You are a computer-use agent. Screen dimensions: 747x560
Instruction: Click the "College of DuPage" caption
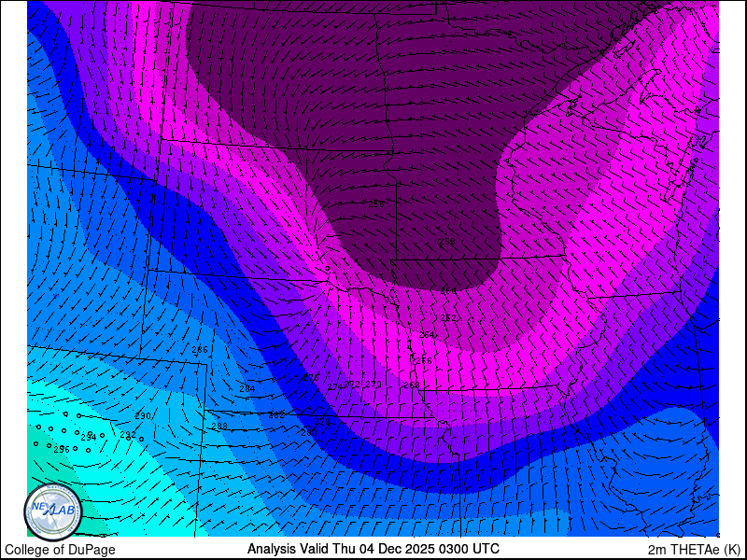click(x=60, y=550)
